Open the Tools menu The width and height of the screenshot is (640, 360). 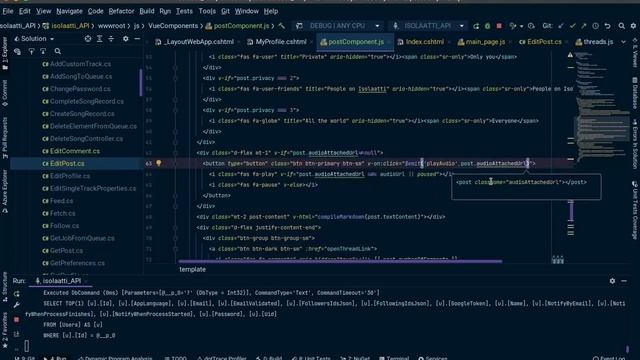point(207,11)
